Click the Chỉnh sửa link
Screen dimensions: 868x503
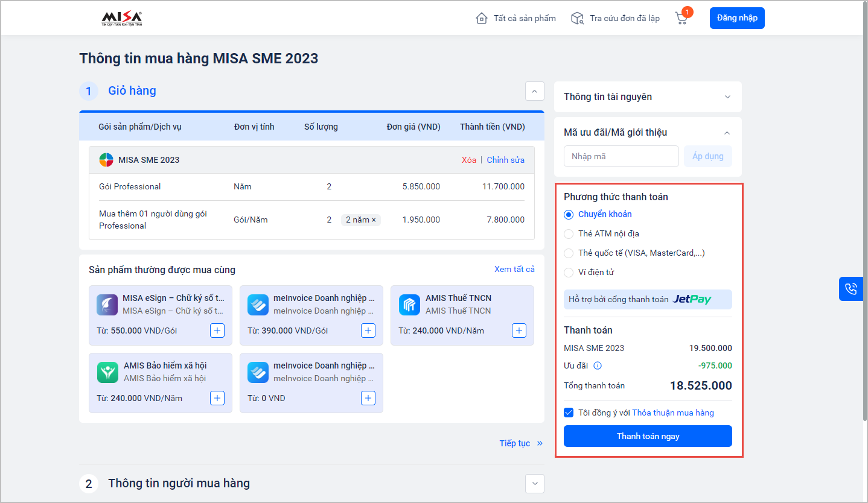(505, 160)
